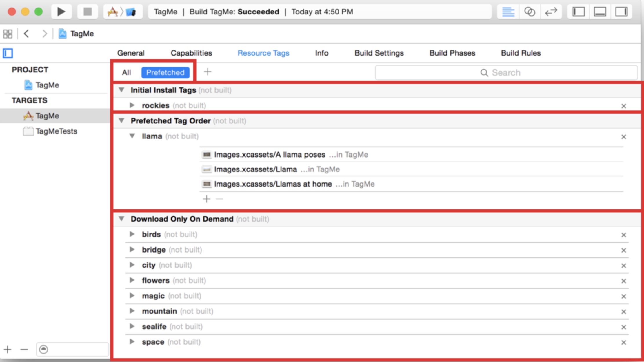Expand the city tag
644x362 pixels.
[132, 265]
